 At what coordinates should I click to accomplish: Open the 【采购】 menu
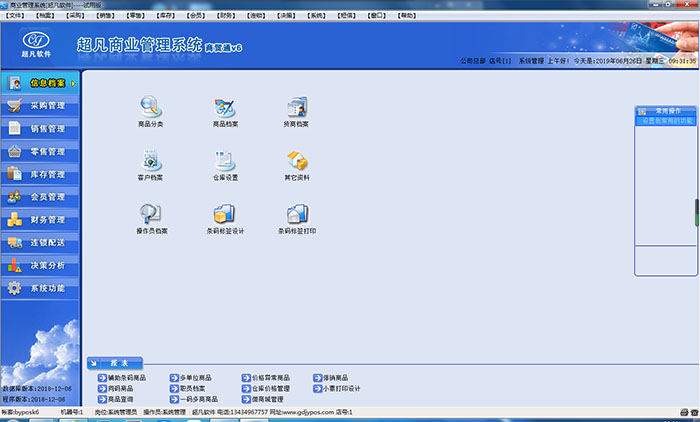pyautogui.click(x=75, y=16)
